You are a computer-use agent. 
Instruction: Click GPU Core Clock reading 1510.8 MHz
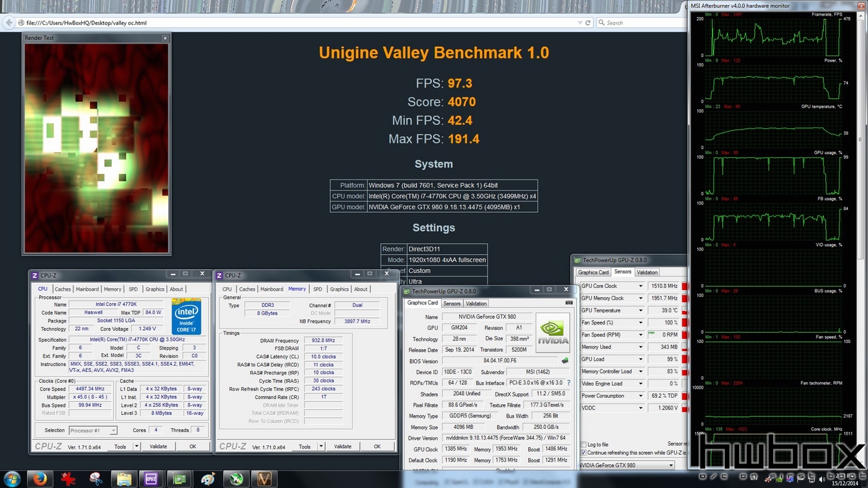click(664, 286)
